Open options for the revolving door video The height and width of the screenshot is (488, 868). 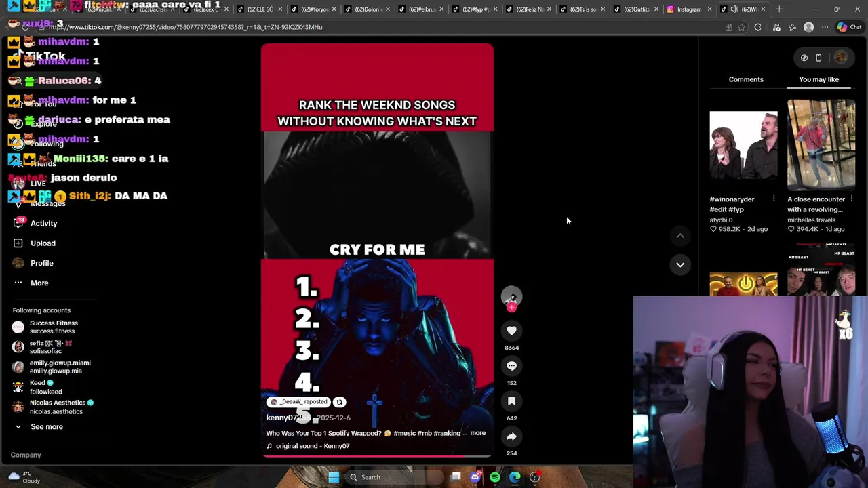click(851, 199)
